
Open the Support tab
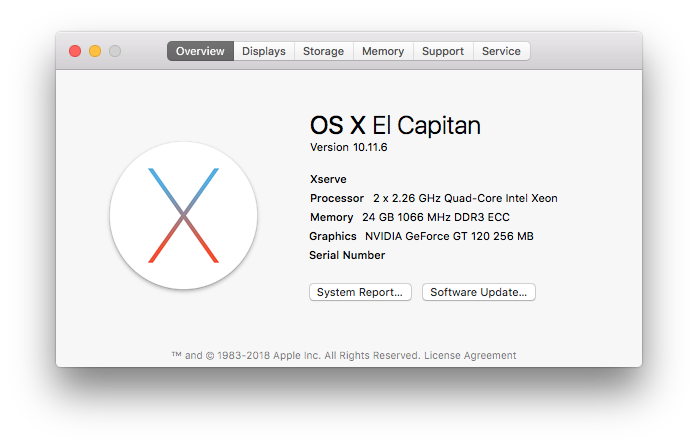[x=443, y=51]
